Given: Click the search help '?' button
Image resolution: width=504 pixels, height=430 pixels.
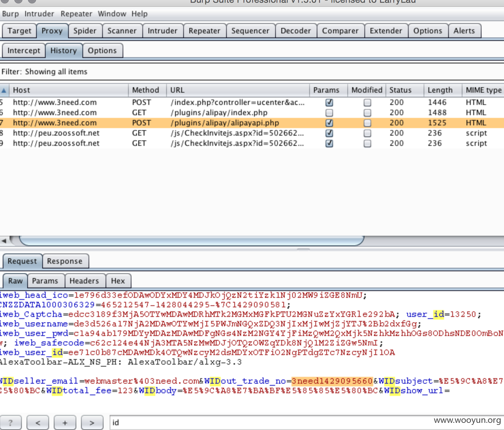Looking at the screenshot, I should pyautogui.click(x=11, y=423).
